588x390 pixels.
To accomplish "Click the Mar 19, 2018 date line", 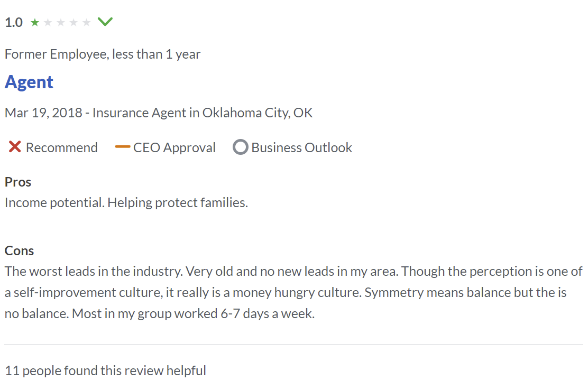I will click(159, 113).
